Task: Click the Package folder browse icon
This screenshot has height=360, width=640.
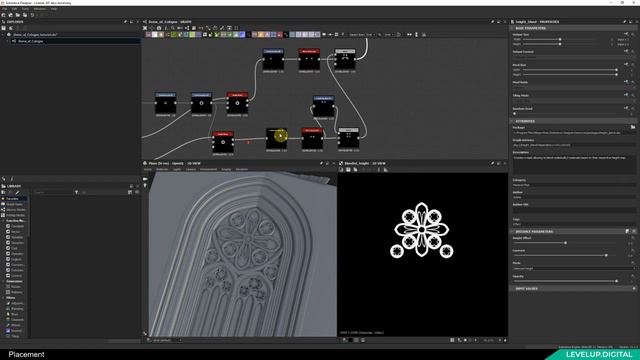Action: point(633,127)
